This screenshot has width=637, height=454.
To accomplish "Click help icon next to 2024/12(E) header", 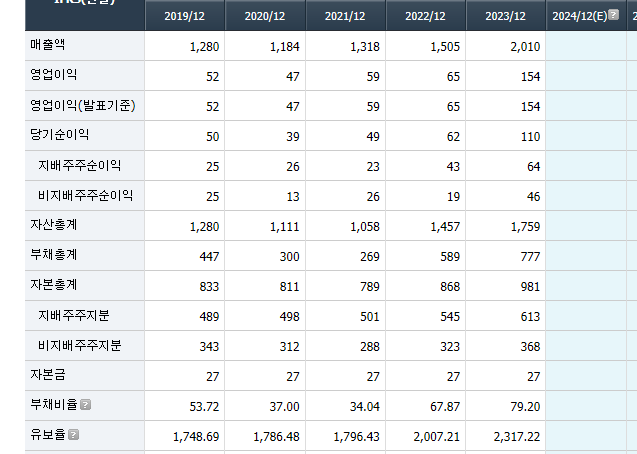I will pyautogui.click(x=613, y=15).
